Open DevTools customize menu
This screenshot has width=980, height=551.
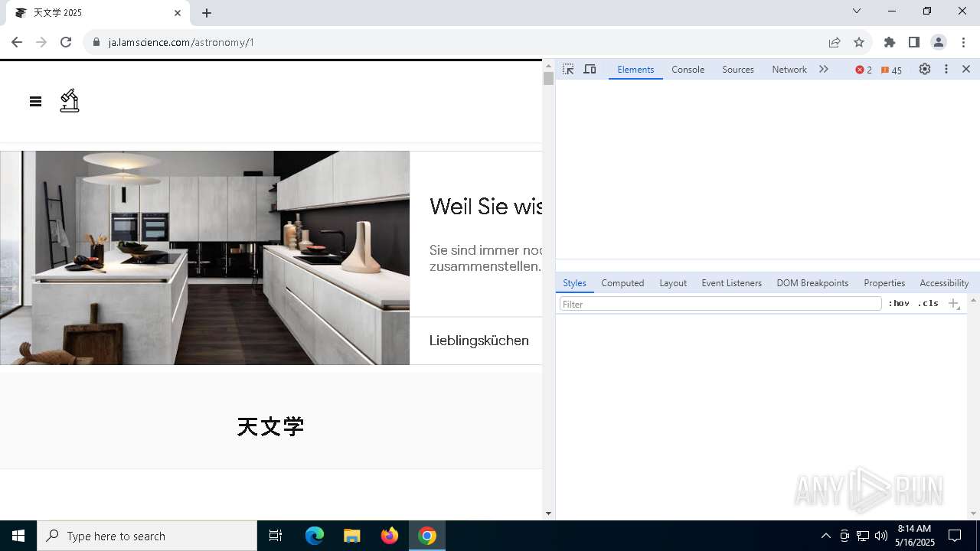point(946,69)
